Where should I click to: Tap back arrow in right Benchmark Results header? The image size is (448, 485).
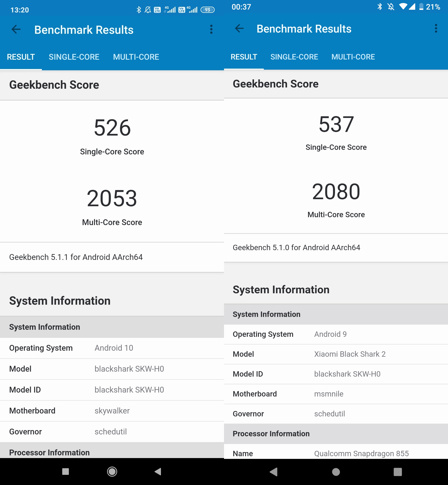coord(239,28)
